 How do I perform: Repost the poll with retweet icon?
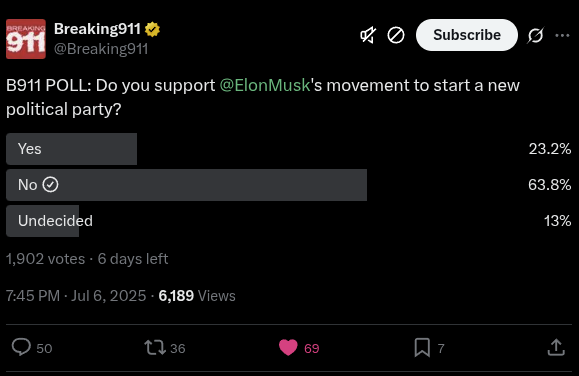[155, 348]
